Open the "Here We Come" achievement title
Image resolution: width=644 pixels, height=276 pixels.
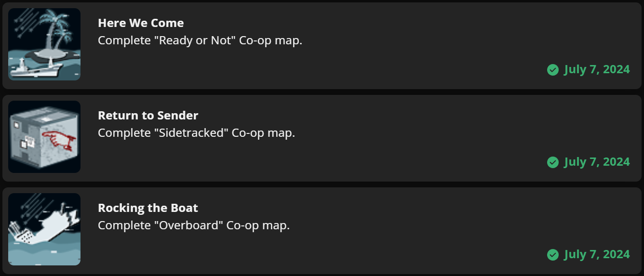(141, 23)
